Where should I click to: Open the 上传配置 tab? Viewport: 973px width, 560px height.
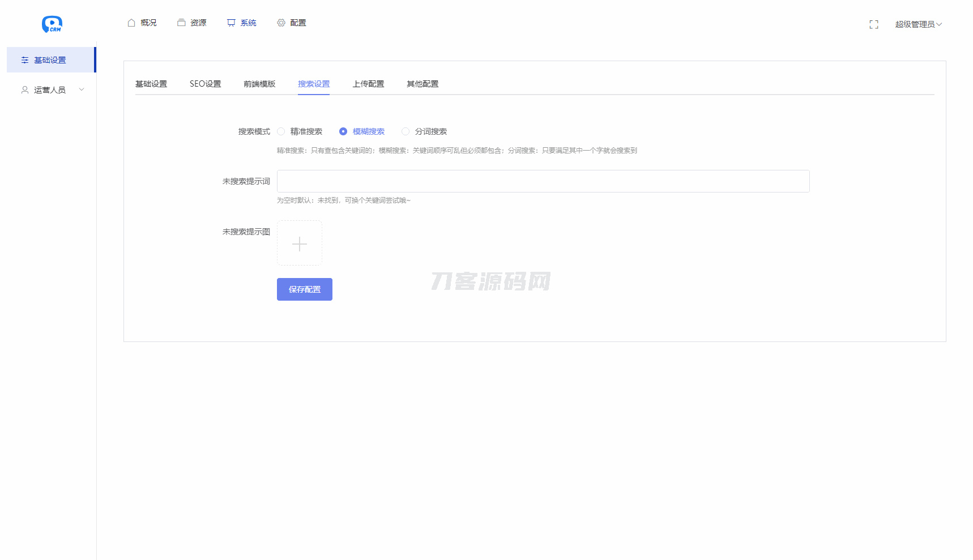click(368, 84)
